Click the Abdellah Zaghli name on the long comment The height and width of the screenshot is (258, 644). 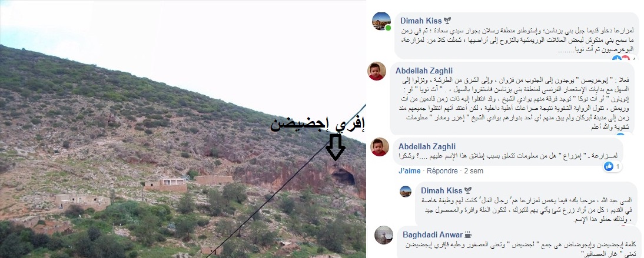[x=426, y=70]
